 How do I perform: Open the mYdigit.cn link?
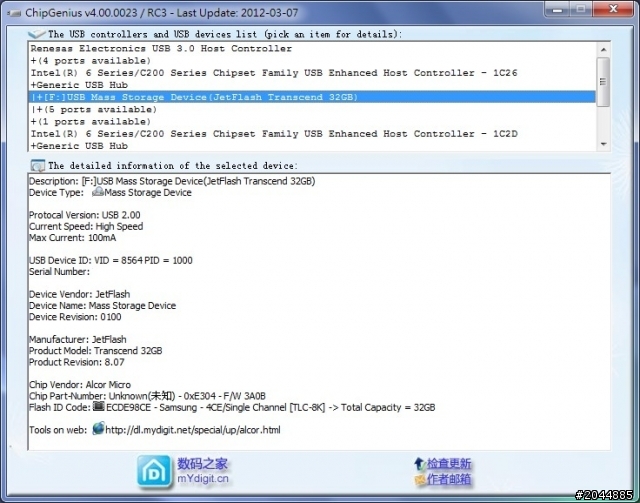203,479
